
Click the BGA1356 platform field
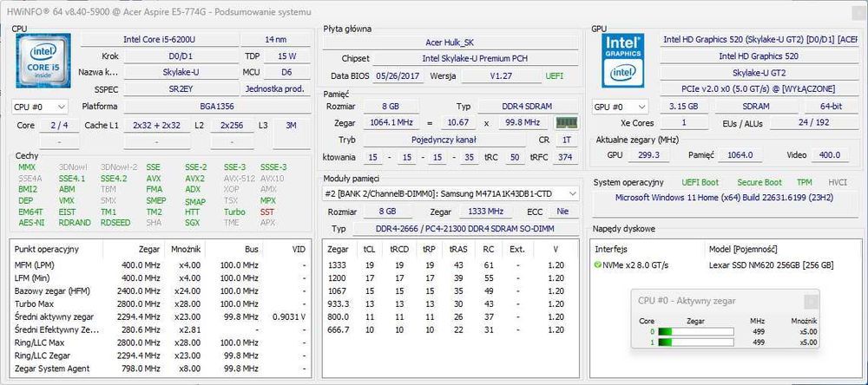click(x=216, y=106)
